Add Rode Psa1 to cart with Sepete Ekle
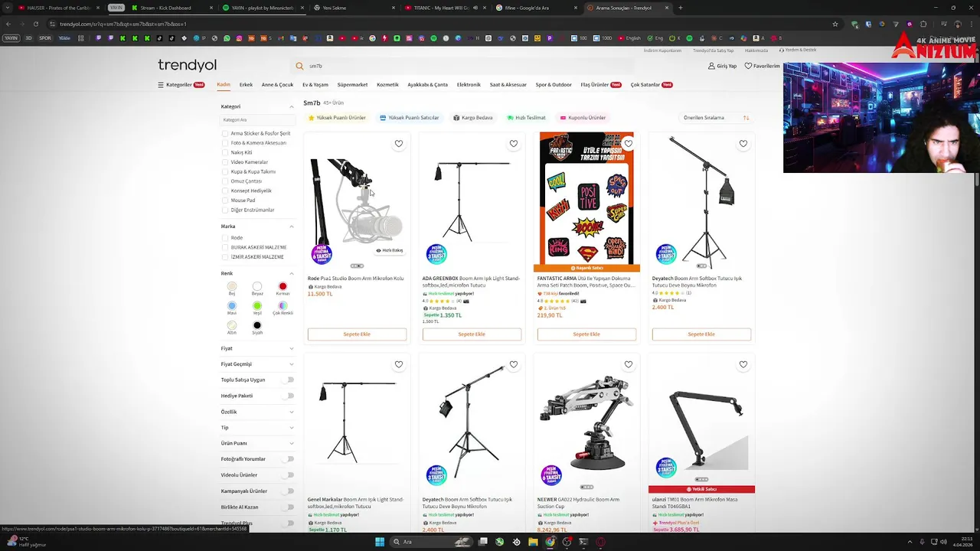The width and height of the screenshot is (980, 551). pyautogui.click(x=357, y=334)
